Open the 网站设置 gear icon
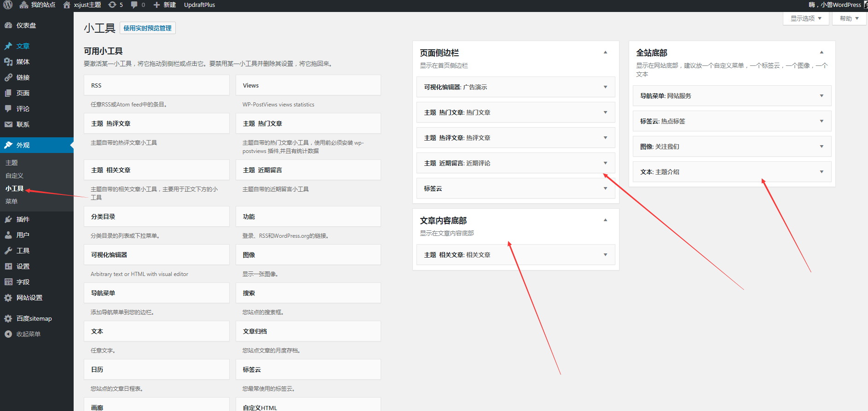Screen dimensions: 868x411 click(8, 298)
